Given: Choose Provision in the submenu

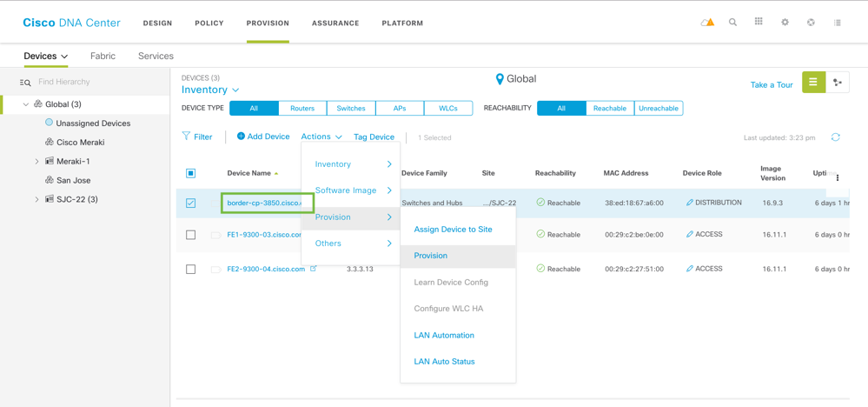Looking at the screenshot, I should pos(459,256).
